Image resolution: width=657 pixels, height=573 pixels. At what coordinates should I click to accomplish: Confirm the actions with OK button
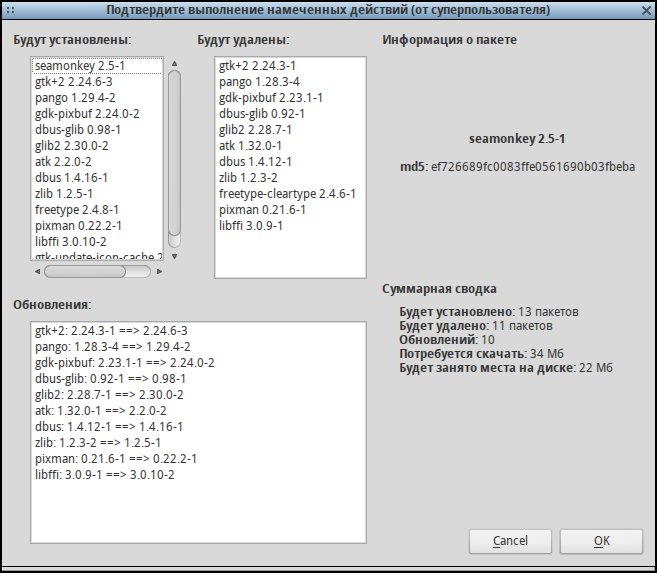coord(601,541)
